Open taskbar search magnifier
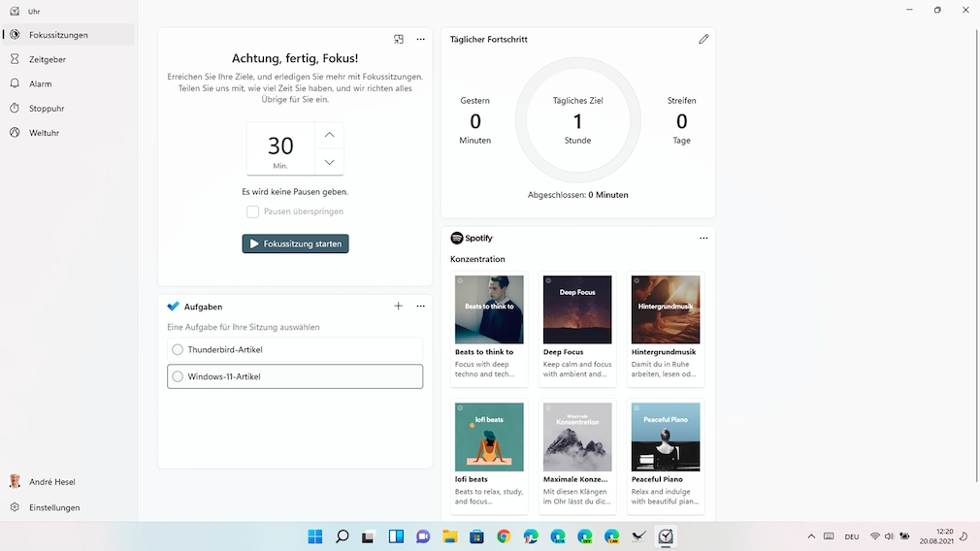This screenshot has width=980, height=551. [342, 536]
